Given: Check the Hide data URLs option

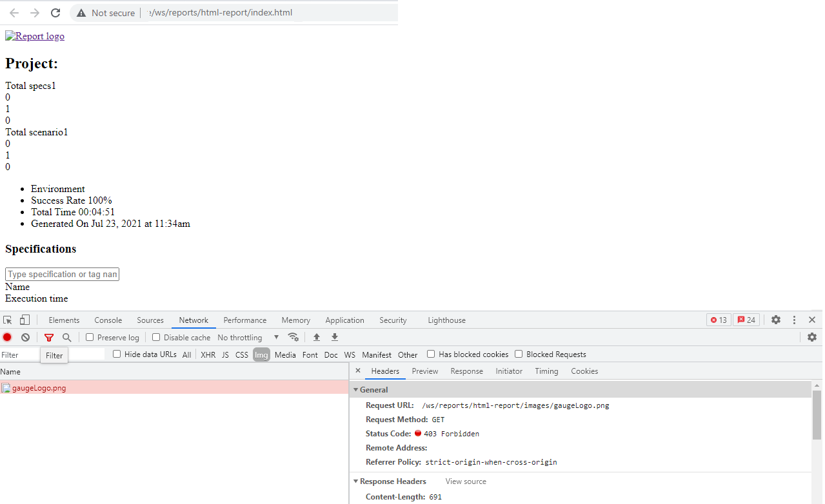Looking at the screenshot, I should tap(116, 353).
